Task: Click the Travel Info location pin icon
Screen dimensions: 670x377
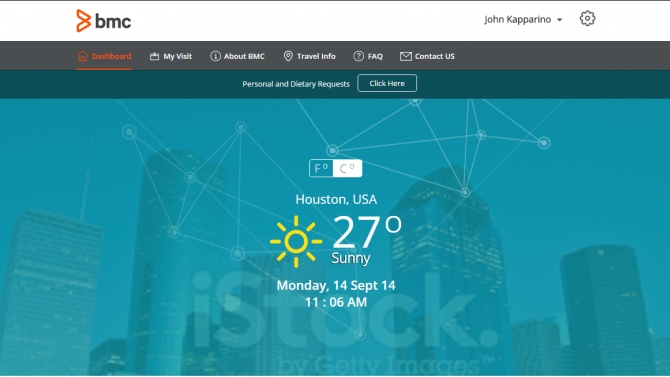Action: pyautogui.click(x=288, y=56)
